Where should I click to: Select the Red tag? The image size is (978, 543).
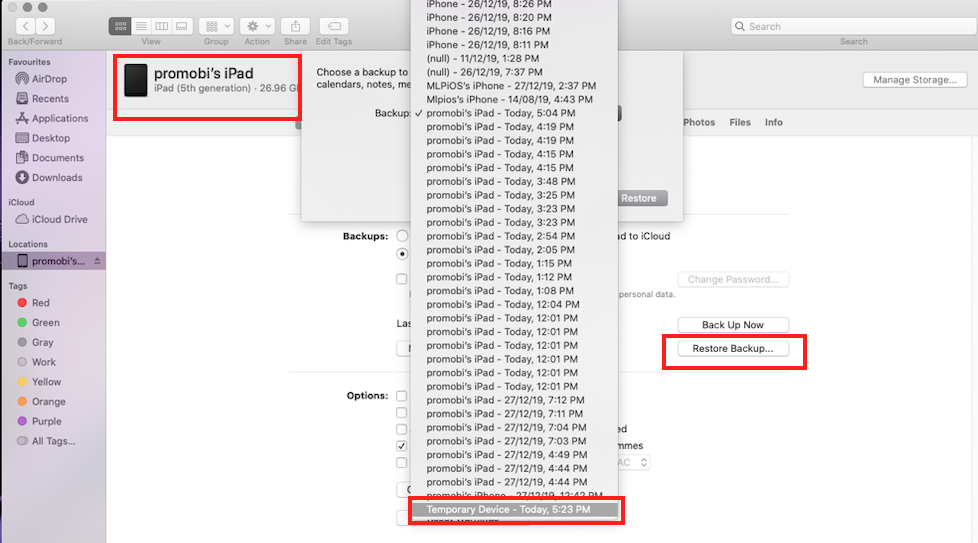(41, 303)
